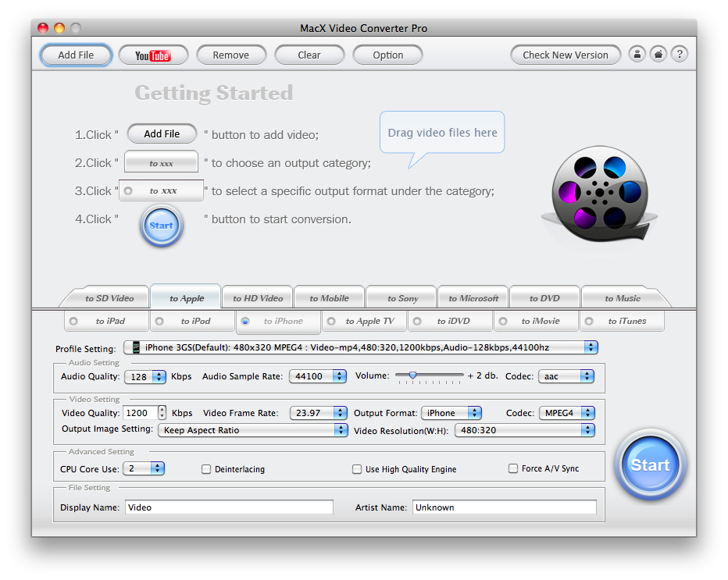
Task: Select the to iTunes radio option
Action: pos(622,321)
